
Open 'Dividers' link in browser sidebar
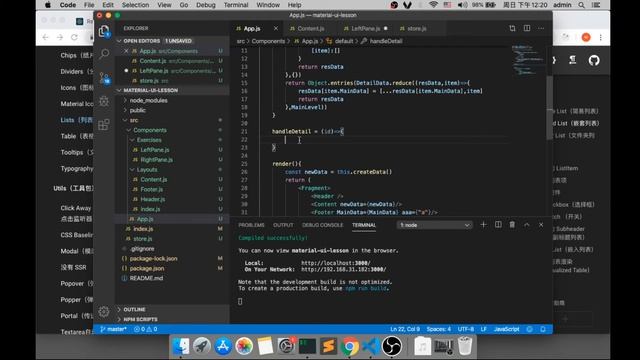[x=76, y=71]
